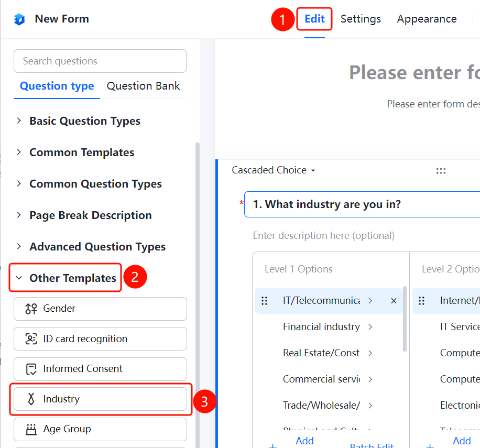Viewport: 480px width, 448px height.
Task: Click the ID card recognition icon
Action: click(31, 339)
